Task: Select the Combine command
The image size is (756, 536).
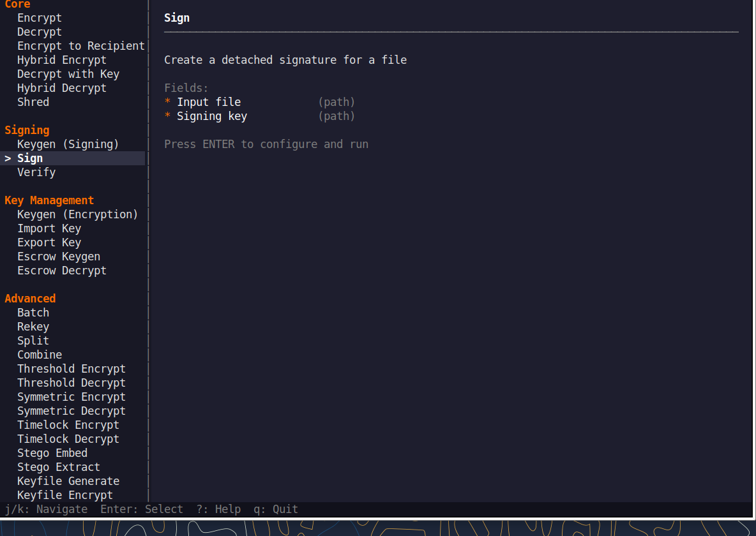Action: point(40,354)
